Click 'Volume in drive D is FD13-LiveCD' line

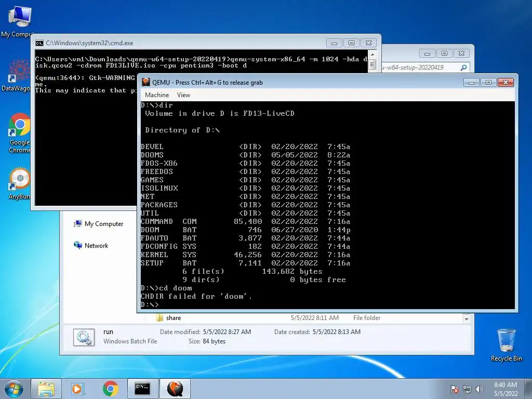(x=220, y=113)
